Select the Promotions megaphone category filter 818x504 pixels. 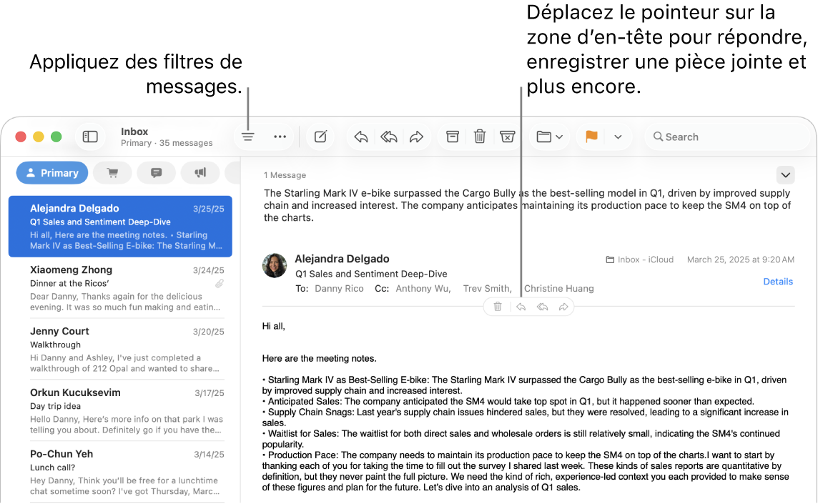click(200, 172)
